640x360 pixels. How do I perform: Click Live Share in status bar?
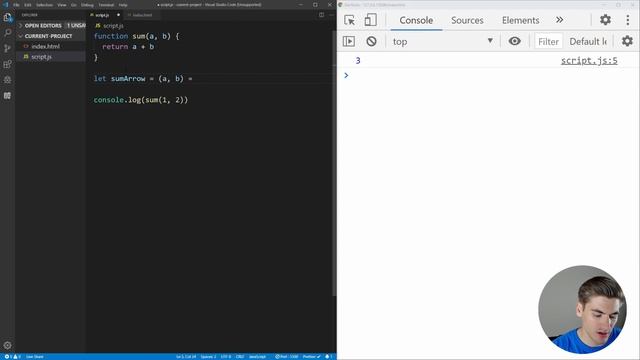pyautogui.click(x=35, y=357)
